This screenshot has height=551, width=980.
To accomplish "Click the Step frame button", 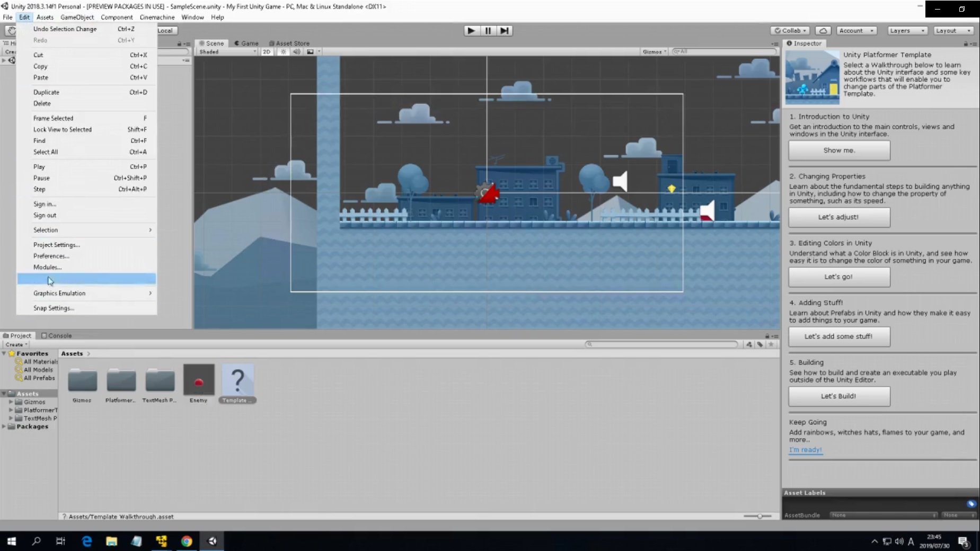I will (505, 31).
